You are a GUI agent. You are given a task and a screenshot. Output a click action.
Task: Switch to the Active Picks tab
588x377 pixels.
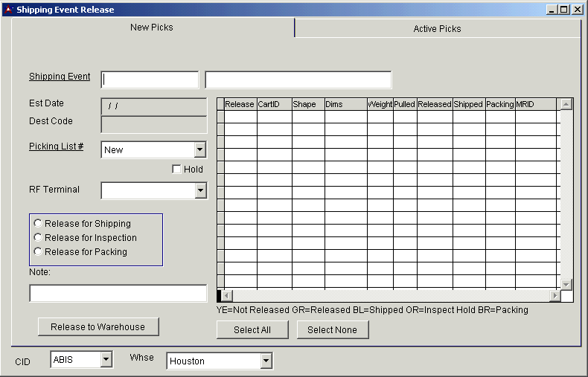(437, 29)
